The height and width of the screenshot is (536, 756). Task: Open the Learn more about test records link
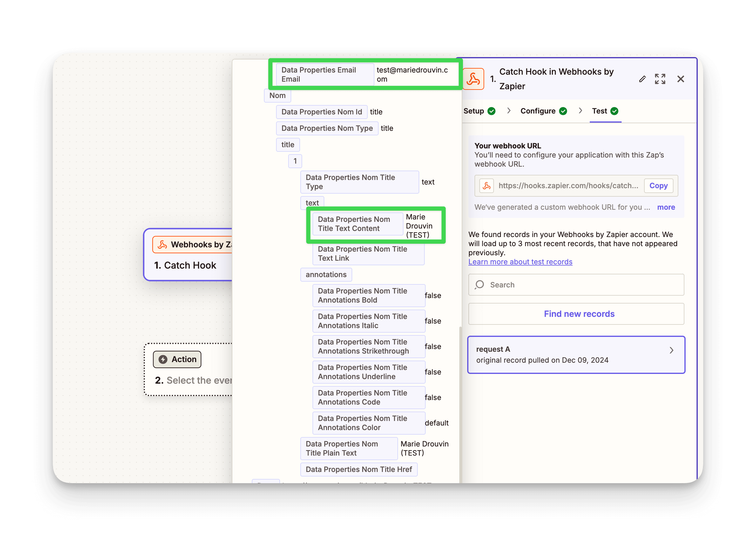[x=520, y=262]
